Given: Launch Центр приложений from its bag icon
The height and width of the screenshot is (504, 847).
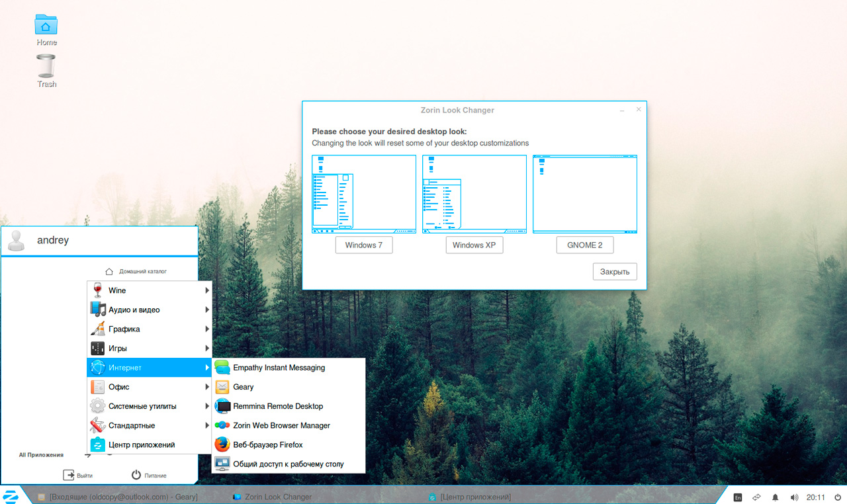Looking at the screenshot, I should [x=98, y=444].
